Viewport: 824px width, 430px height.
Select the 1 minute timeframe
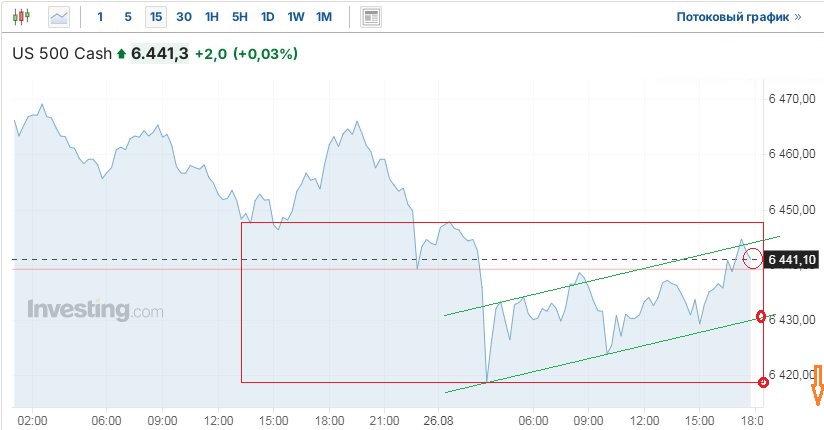(x=100, y=17)
